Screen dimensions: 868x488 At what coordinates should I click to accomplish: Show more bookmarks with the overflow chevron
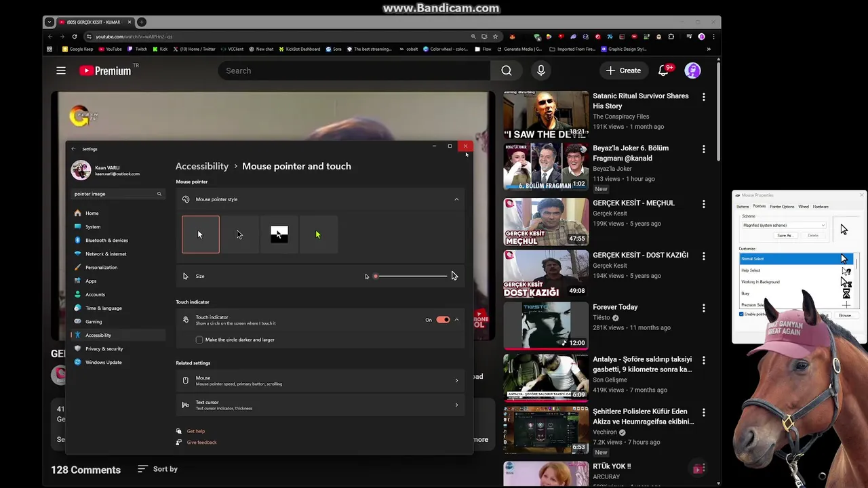point(709,49)
